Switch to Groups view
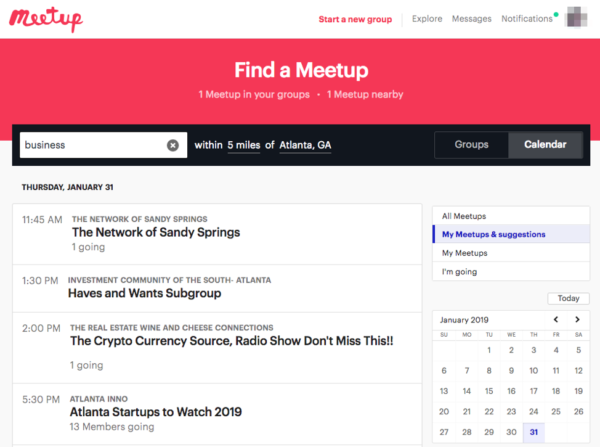600x447 pixels. [471, 145]
